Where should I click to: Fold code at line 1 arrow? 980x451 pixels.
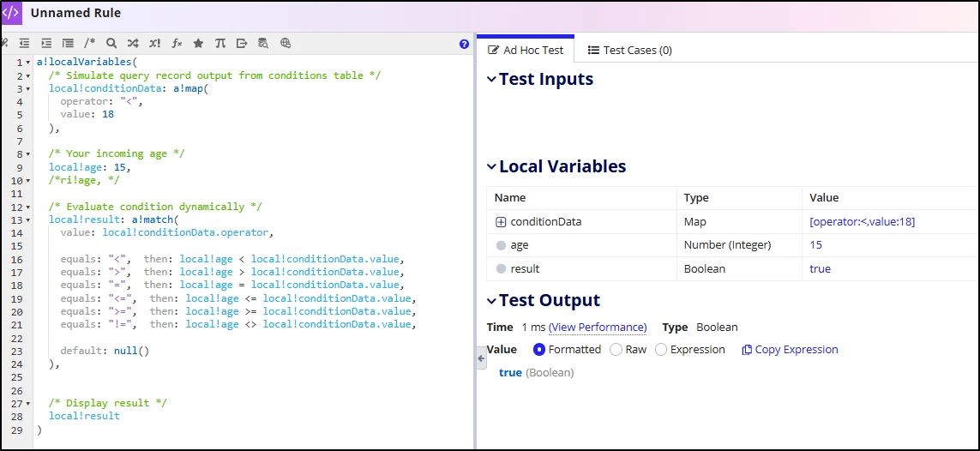click(x=28, y=63)
